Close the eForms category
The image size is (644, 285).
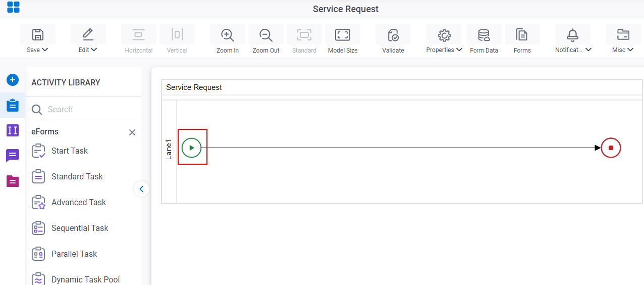(x=132, y=132)
